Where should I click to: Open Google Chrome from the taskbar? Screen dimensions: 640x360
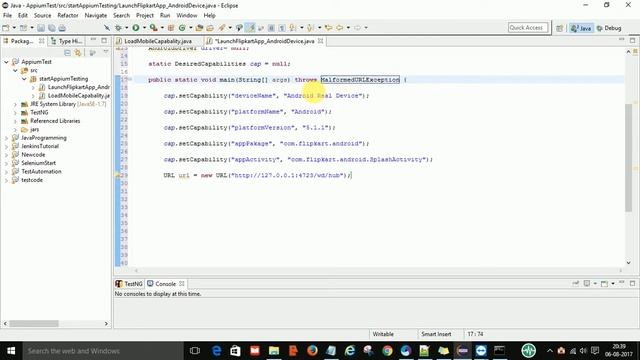[x=387, y=351]
